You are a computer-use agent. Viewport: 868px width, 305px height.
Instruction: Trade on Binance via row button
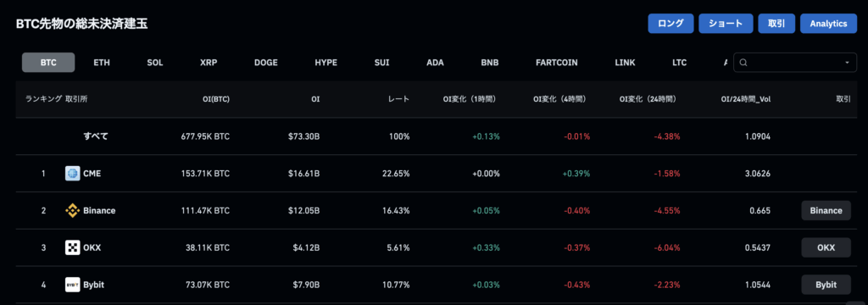[826, 210]
